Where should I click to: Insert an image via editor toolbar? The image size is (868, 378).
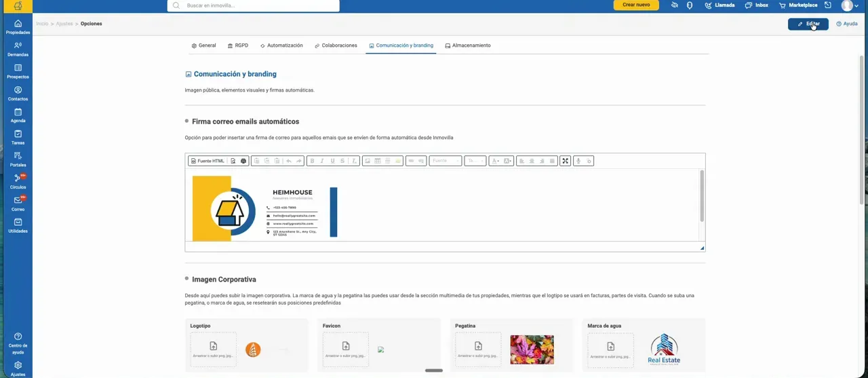coord(368,161)
